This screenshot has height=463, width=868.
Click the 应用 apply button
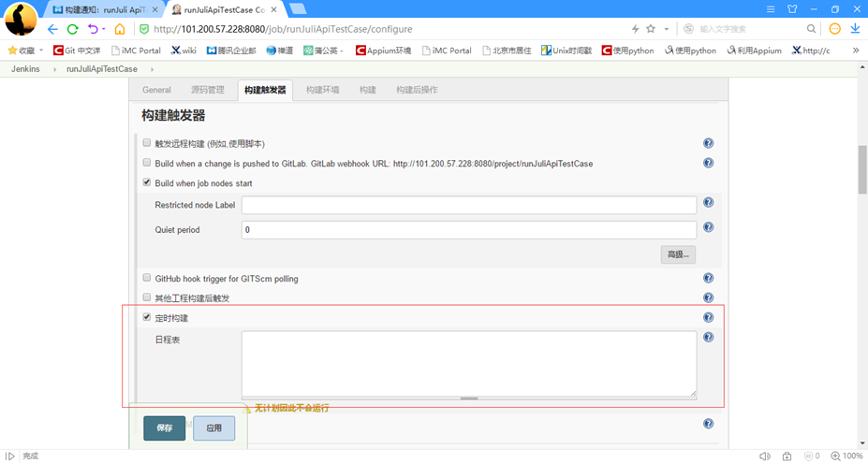[x=213, y=428]
